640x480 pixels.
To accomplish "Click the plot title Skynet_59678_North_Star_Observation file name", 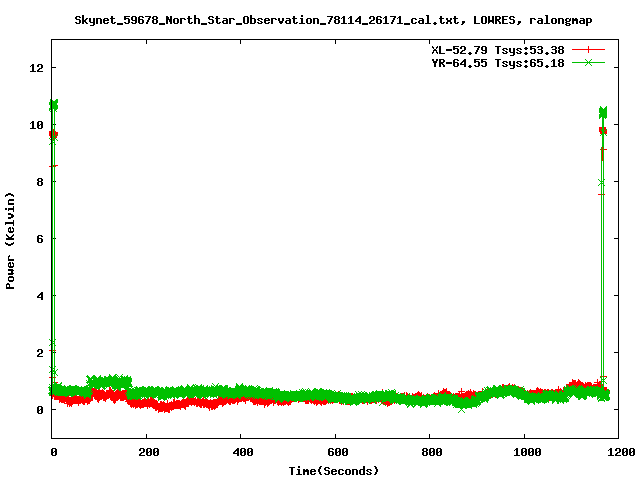I will tap(333, 20).
